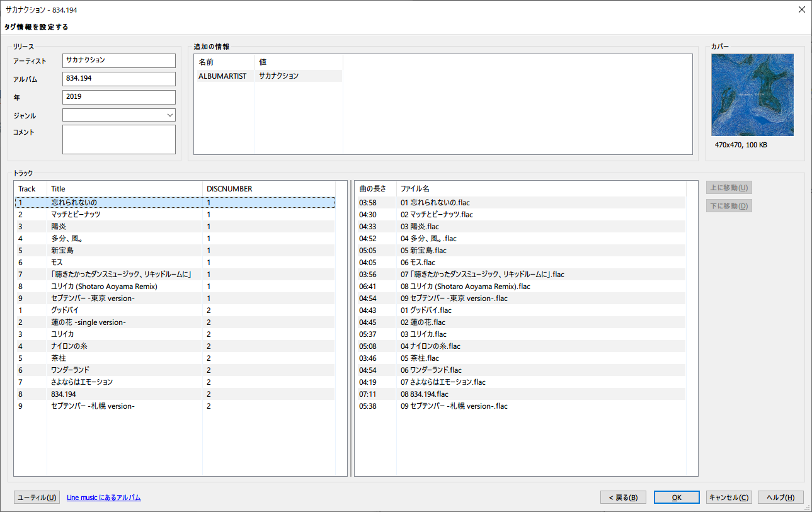
Task: Select file 03 ユリイカ.flac
Action: (x=424, y=334)
